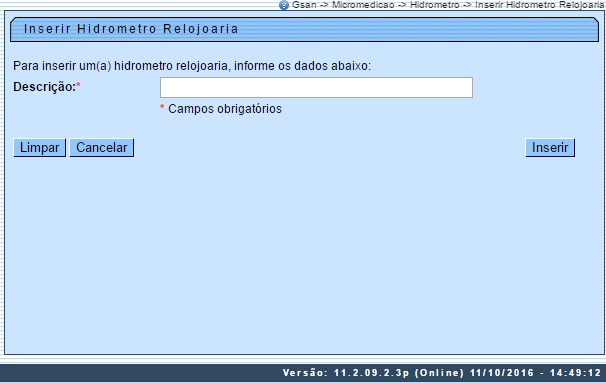
Task: Click the blue help question-mark icon
Action: [x=284, y=5]
